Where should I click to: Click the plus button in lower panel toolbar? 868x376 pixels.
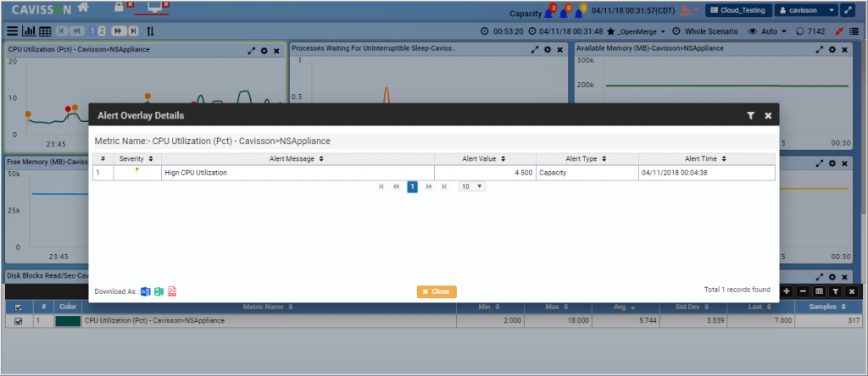[x=786, y=290]
